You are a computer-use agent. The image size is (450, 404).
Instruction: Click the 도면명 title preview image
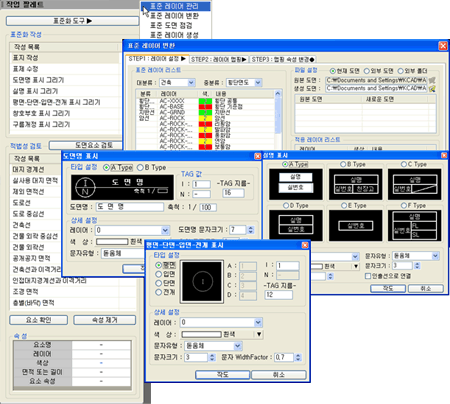pyautogui.click(x=122, y=187)
